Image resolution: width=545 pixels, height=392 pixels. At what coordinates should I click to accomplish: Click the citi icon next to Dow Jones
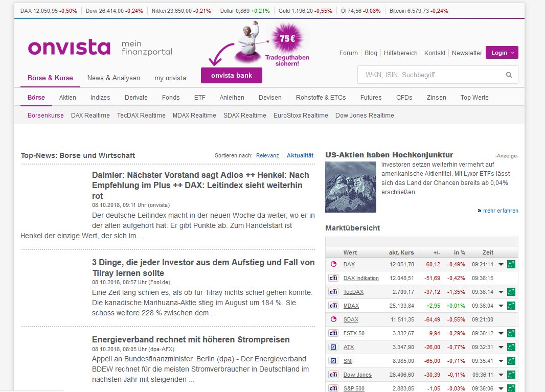click(x=333, y=375)
